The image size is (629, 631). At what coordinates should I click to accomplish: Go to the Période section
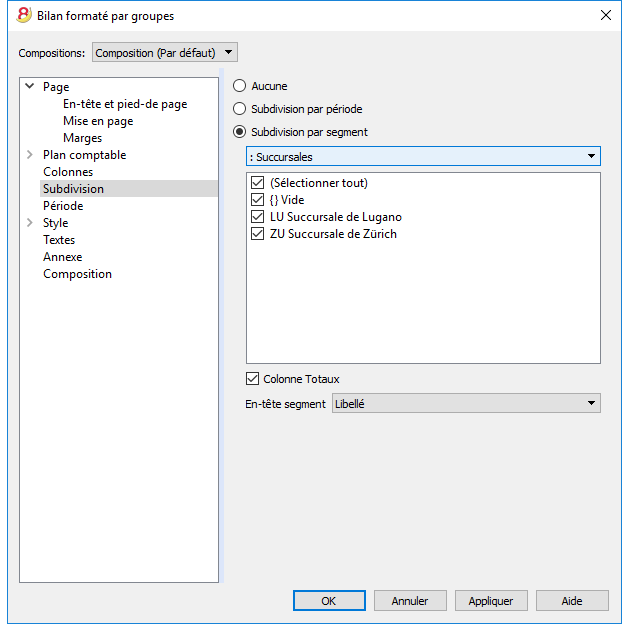coord(63,206)
